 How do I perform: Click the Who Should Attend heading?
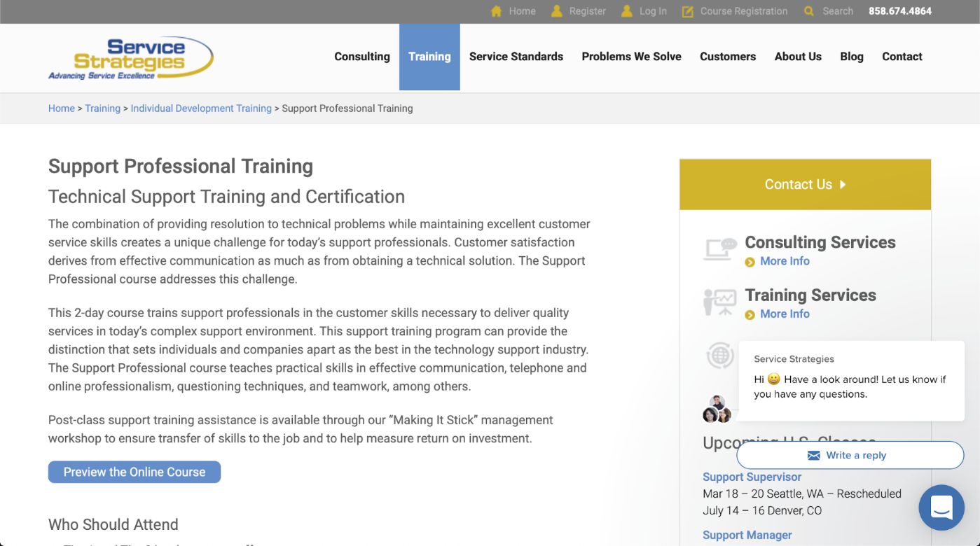click(113, 524)
